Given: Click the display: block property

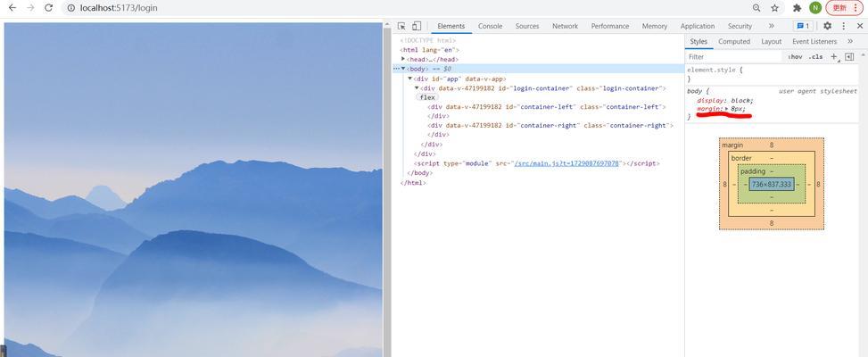Looking at the screenshot, I should tap(724, 100).
